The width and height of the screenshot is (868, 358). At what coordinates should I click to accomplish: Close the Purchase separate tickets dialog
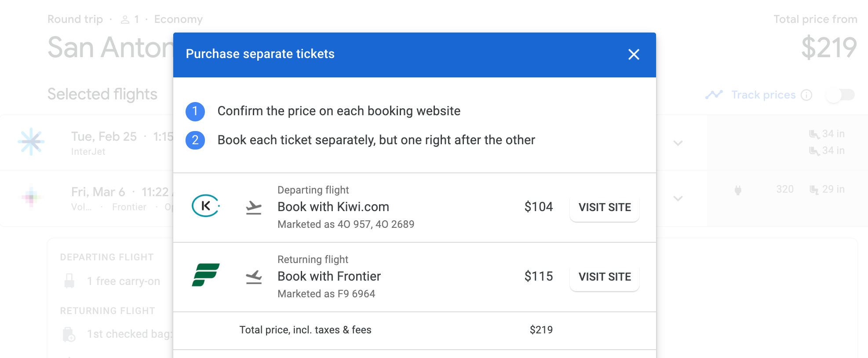tap(634, 55)
